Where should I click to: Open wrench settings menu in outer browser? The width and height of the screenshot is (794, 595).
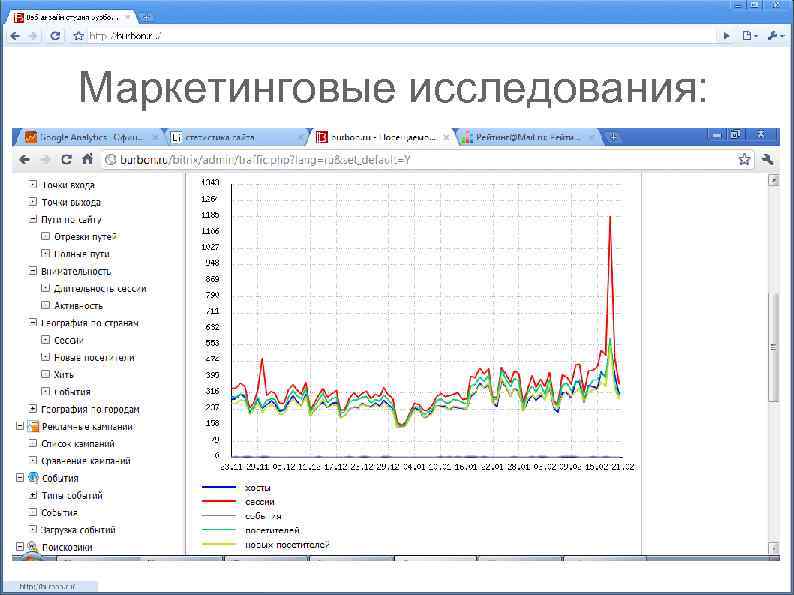click(775, 36)
